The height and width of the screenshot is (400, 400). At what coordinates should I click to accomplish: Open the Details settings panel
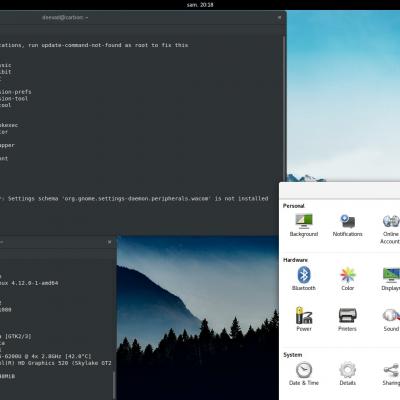[347, 374]
